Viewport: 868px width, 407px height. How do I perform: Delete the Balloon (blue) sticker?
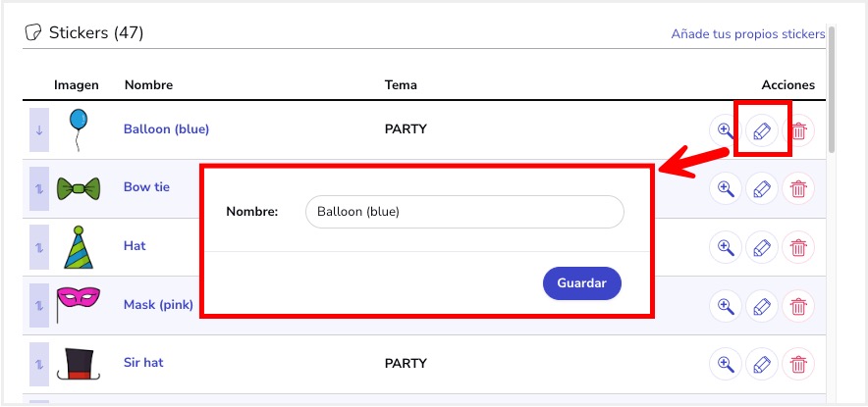pos(798,131)
